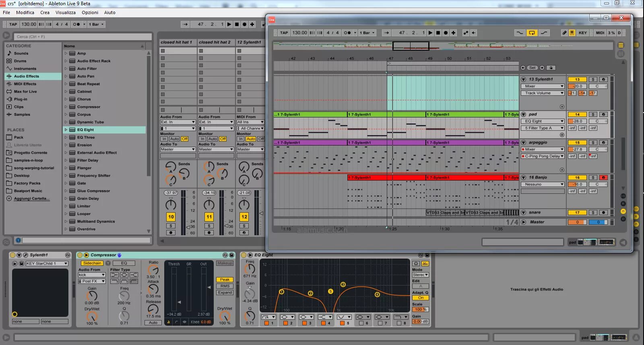Viewport: 644px width, 345px height.
Task: Click the MIDI overdub plus icon in front window
Action: [x=453, y=33]
